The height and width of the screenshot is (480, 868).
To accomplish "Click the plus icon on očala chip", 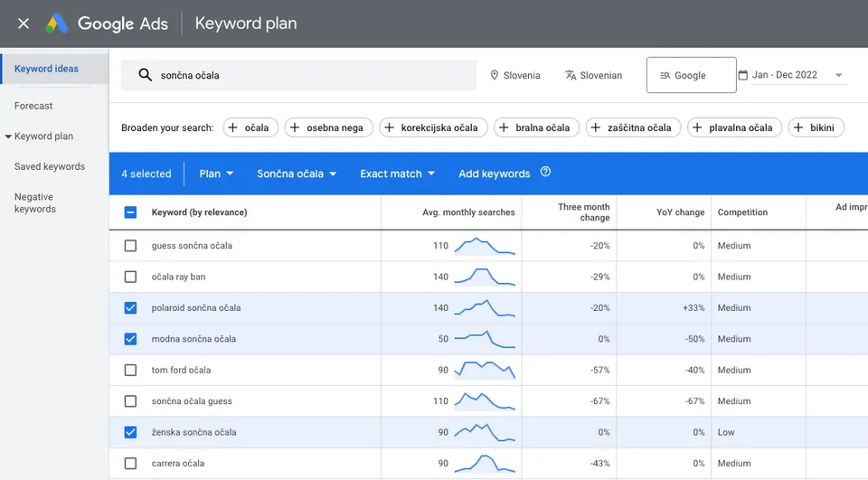I will coord(233,127).
